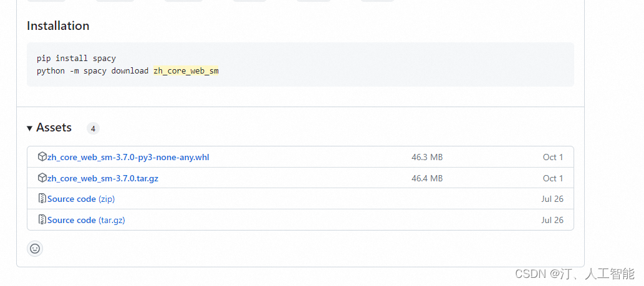Download Source code (zip)
The width and height of the screenshot is (644, 286).
(81, 199)
